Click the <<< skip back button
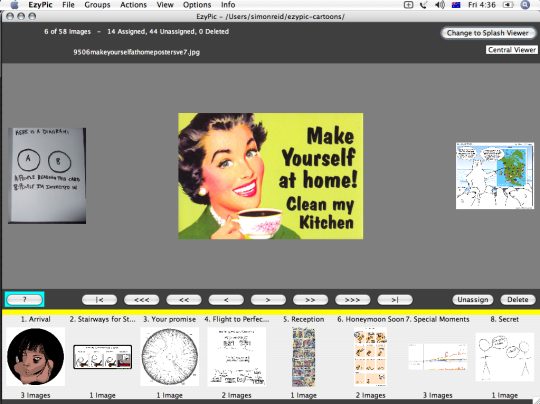540x404 pixels. pyautogui.click(x=142, y=300)
